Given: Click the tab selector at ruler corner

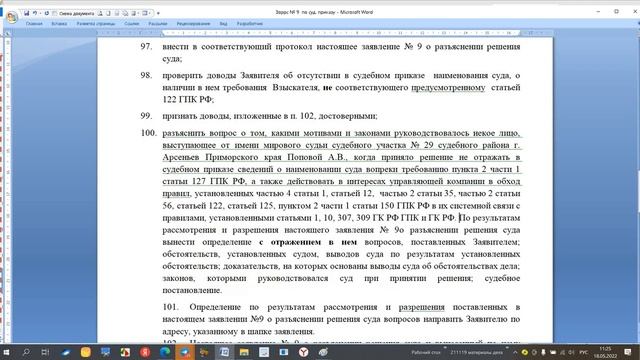Looking at the screenshot, I should 7,33.
